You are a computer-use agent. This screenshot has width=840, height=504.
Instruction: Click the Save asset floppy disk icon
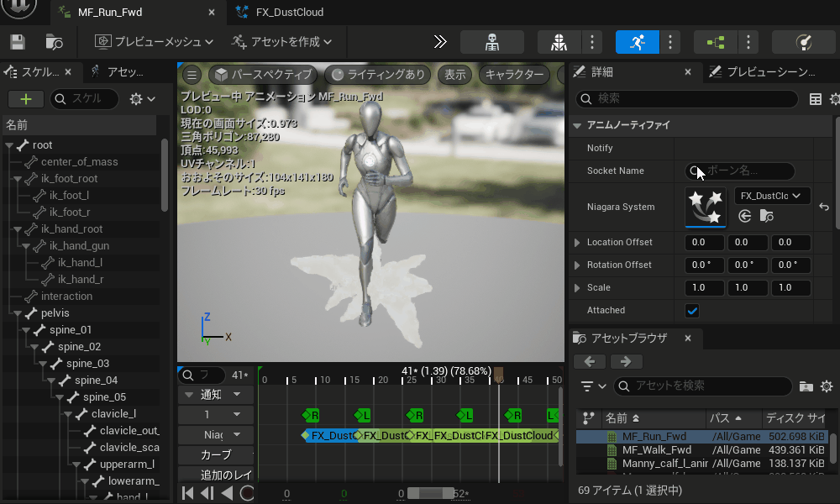18,41
